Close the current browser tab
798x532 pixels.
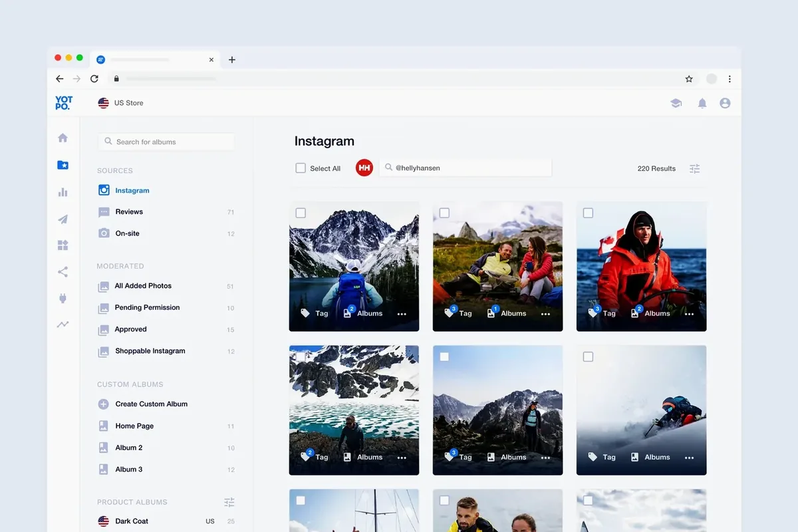pyautogui.click(x=211, y=59)
